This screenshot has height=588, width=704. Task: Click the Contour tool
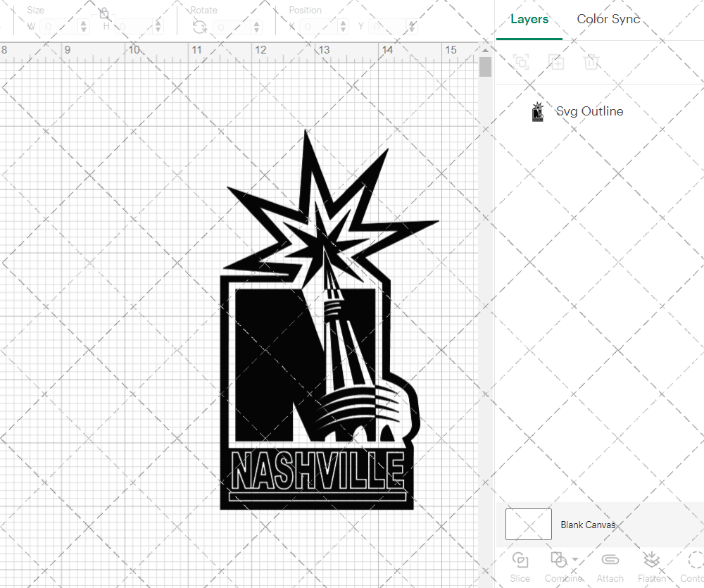point(693,566)
